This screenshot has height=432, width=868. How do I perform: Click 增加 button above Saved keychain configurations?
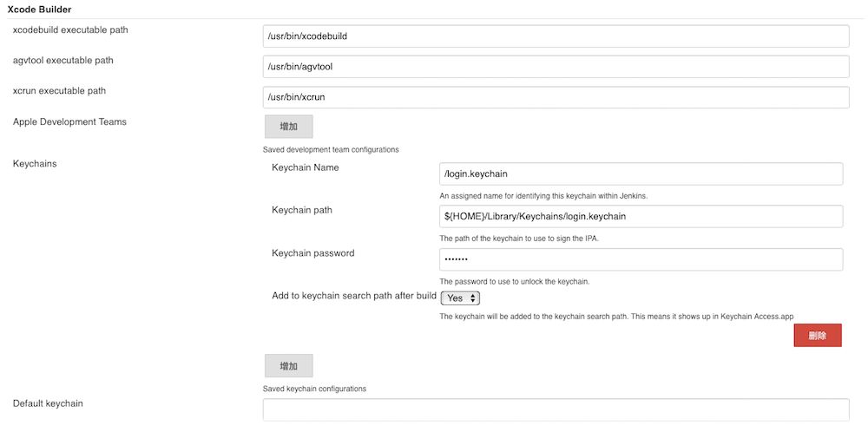[288, 365]
